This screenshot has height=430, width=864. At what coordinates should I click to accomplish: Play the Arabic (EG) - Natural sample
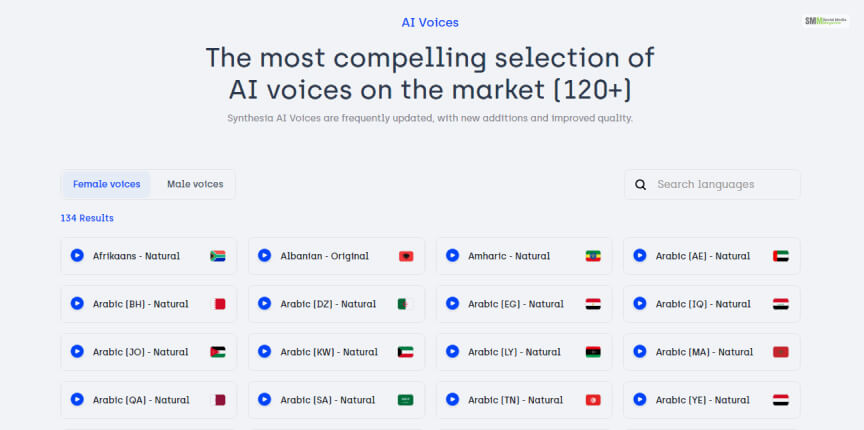pos(452,304)
